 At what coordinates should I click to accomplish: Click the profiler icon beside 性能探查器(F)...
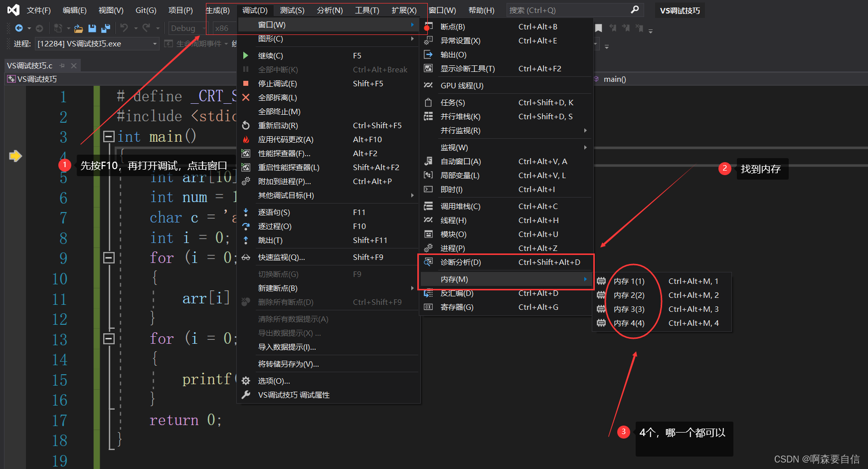pyautogui.click(x=246, y=153)
